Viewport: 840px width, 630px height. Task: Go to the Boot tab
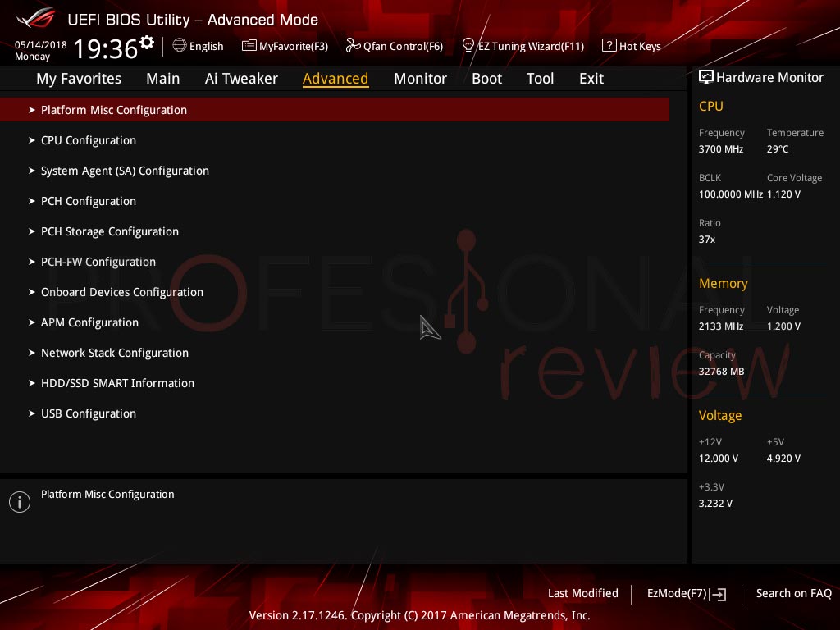(486, 79)
